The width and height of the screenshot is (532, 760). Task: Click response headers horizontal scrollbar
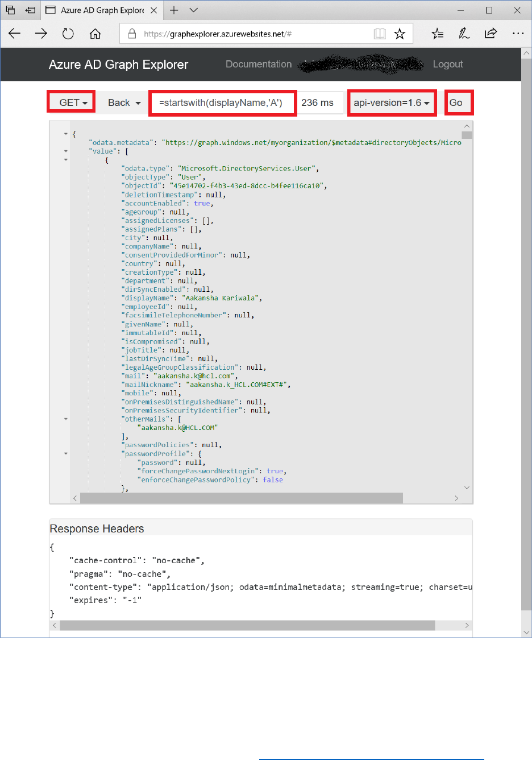247,625
